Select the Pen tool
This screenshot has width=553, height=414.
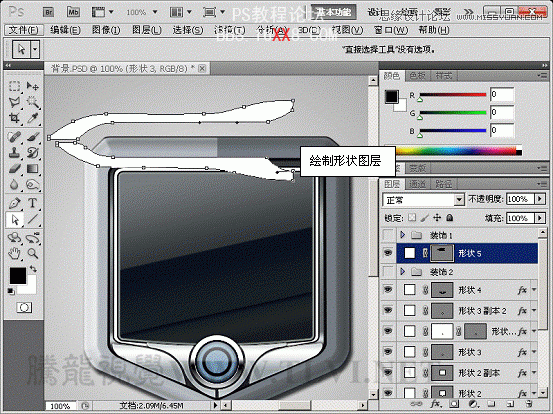14,203
